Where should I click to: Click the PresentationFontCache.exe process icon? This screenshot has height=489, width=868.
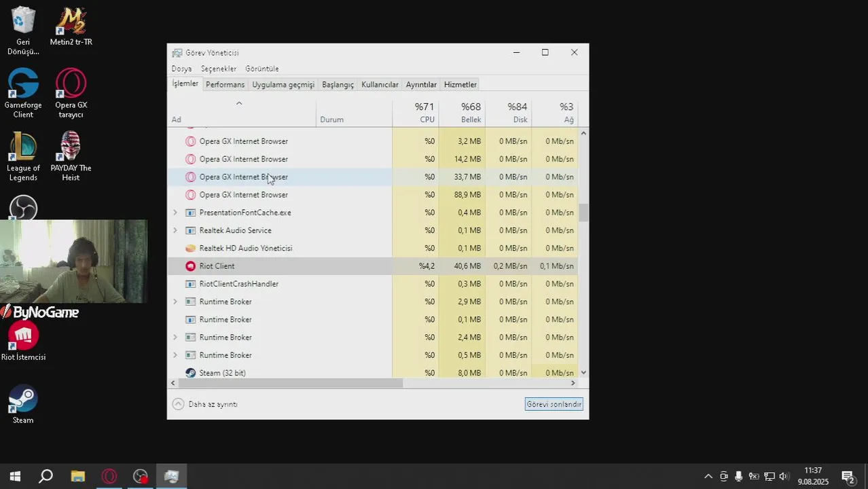coord(190,213)
